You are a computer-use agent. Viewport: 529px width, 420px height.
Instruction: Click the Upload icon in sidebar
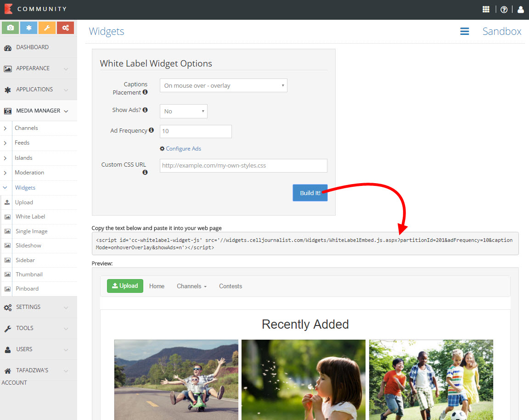point(7,202)
